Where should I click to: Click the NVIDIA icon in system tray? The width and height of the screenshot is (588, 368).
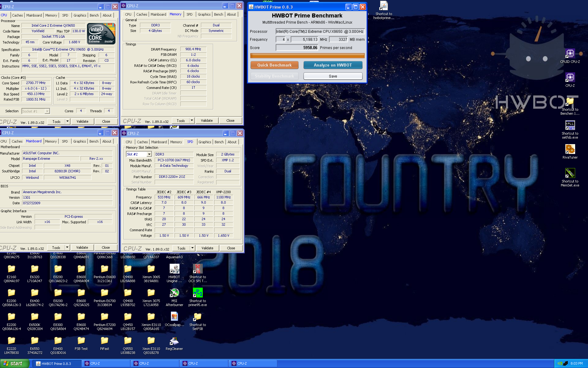(x=559, y=363)
